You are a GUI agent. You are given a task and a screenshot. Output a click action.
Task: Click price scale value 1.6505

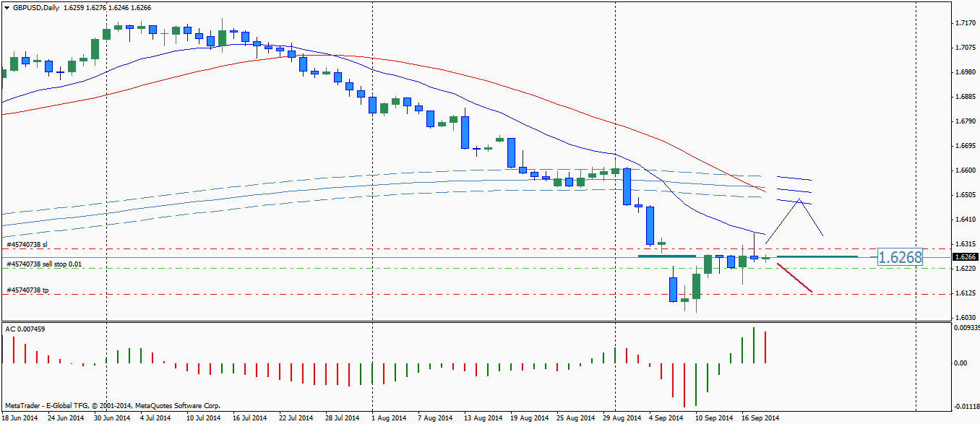click(966, 195)
